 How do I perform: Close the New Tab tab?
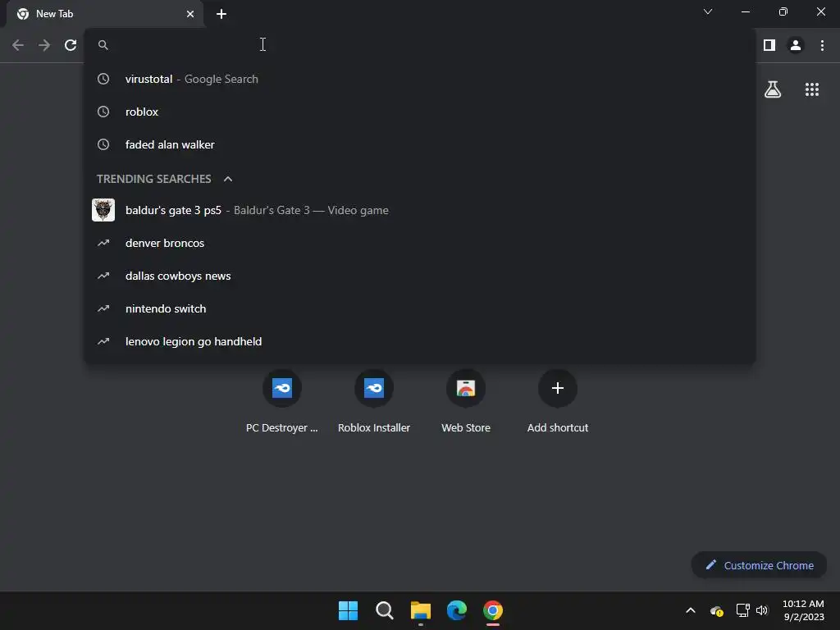coord(190,14)
